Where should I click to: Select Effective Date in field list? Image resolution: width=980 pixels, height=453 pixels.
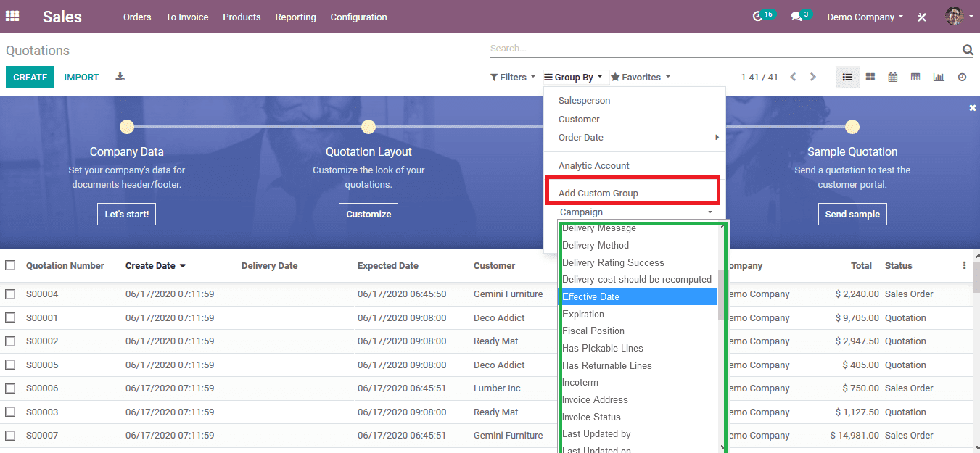pos(638,296)
